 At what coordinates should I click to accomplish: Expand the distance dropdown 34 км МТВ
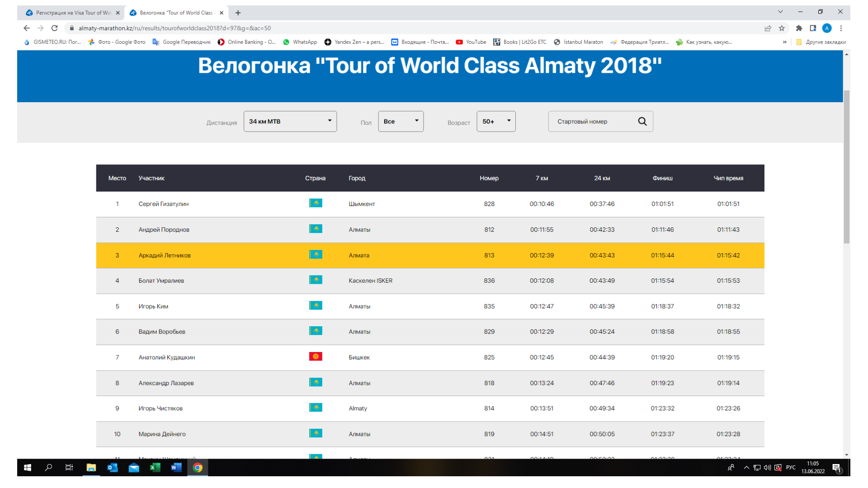click(x=290, y=122)
